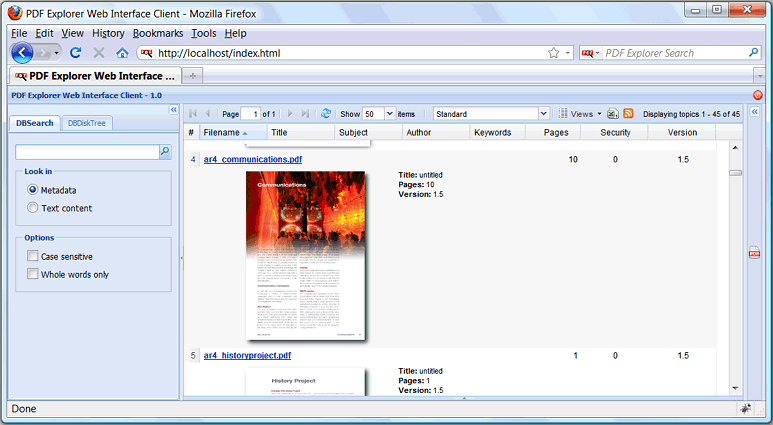Sort by the Security column header
This screenshot has height=425, width=773.
pyautogui.click(x=615, y=132)
